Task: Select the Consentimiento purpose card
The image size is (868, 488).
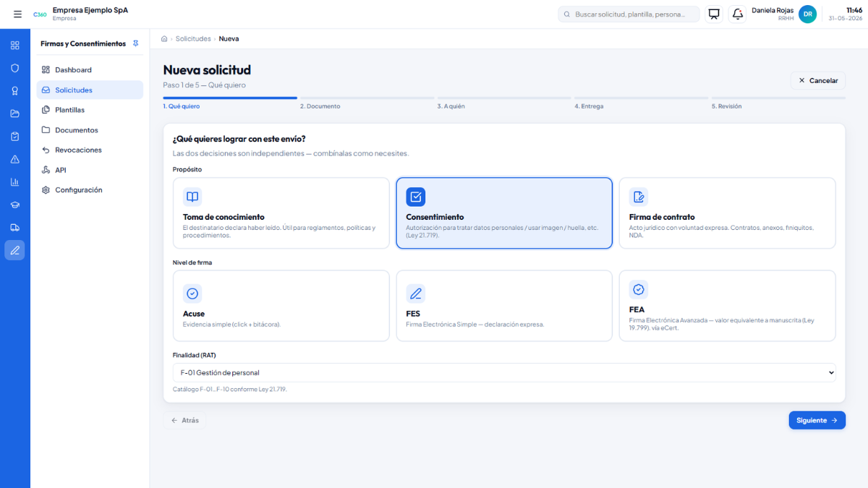Action: click(504, 213)
